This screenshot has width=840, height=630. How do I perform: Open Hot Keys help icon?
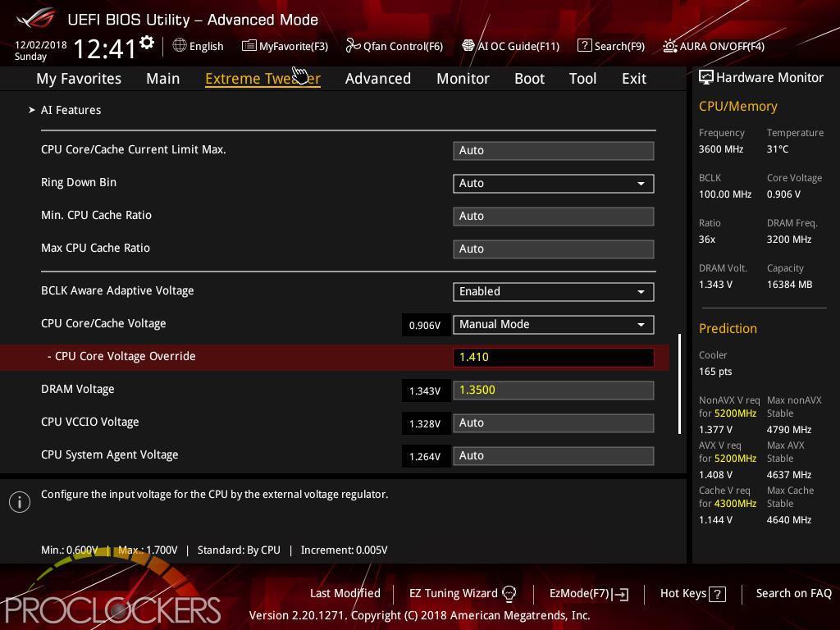click(717, 594)
